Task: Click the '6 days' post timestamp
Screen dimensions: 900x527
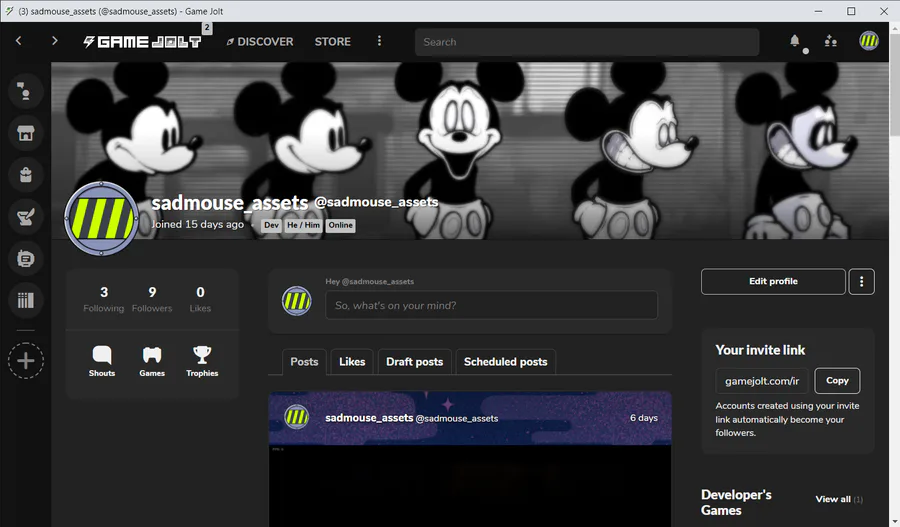Action: point(643,418)
